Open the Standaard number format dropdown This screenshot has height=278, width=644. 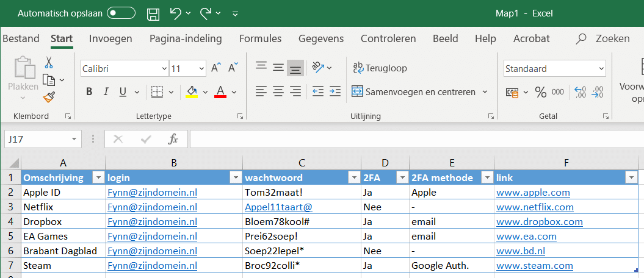pos(602,68)
